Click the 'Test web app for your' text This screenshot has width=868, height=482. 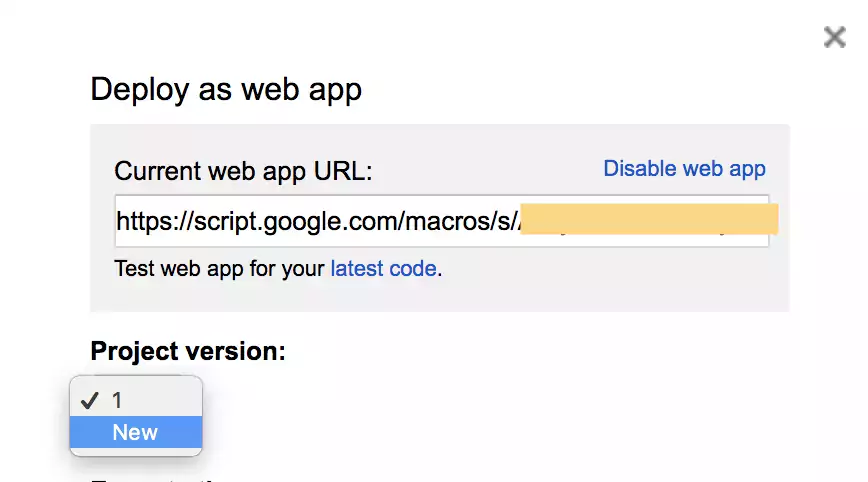click(220, 268)
